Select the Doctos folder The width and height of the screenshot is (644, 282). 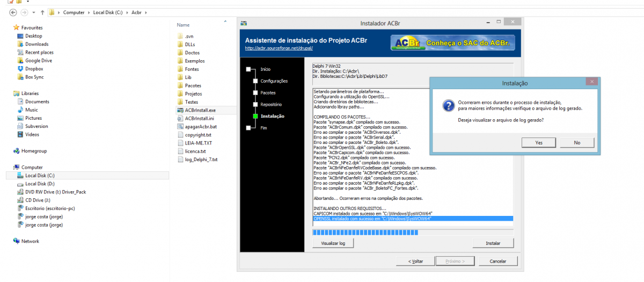pyautogui.click(x=192, y=53)
